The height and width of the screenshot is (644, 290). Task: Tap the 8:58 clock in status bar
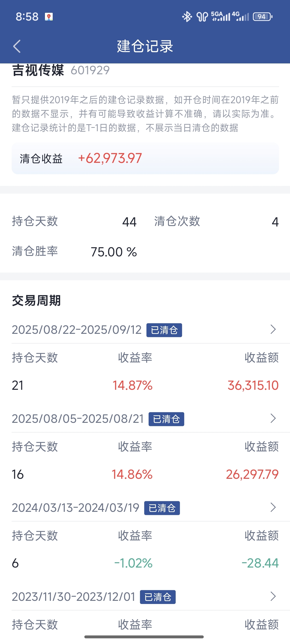27,17
